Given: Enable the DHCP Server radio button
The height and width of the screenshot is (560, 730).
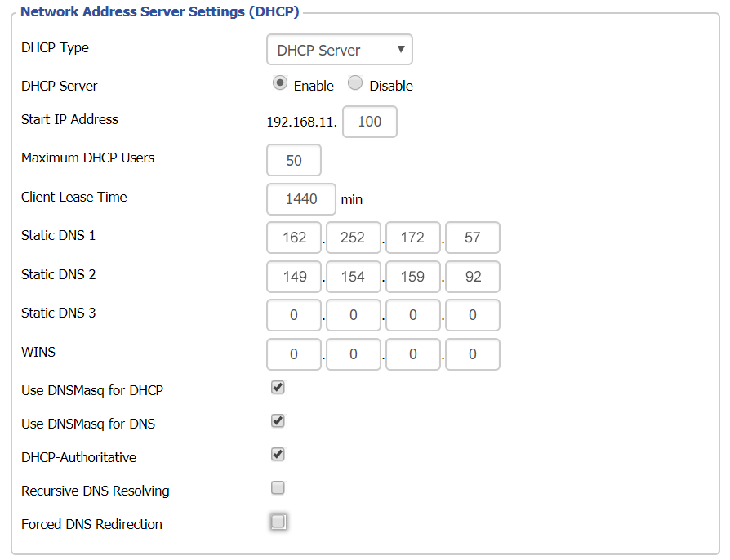Looking at the screenshot, I should click(279, 82).
